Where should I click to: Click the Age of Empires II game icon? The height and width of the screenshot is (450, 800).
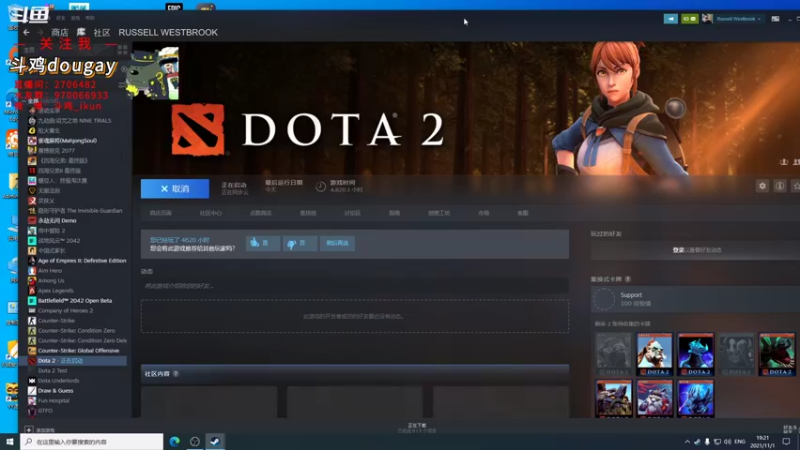[32, 260]
